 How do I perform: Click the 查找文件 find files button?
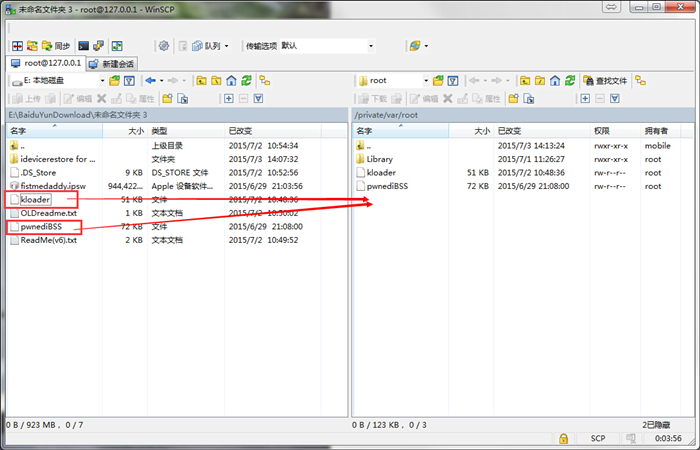(605, 81)
